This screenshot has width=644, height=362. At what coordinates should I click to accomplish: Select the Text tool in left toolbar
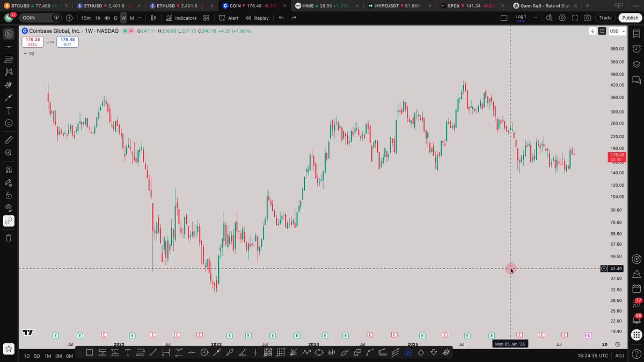[x=9, y=110]
